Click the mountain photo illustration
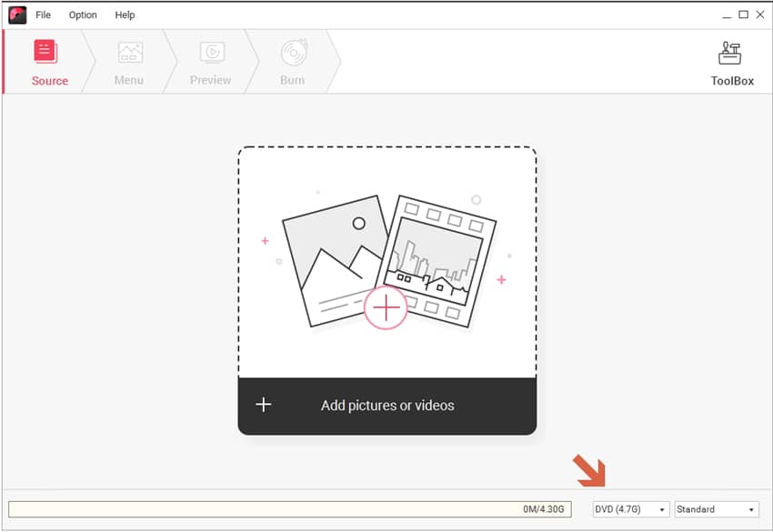773x532 pixels. [327, 255]
